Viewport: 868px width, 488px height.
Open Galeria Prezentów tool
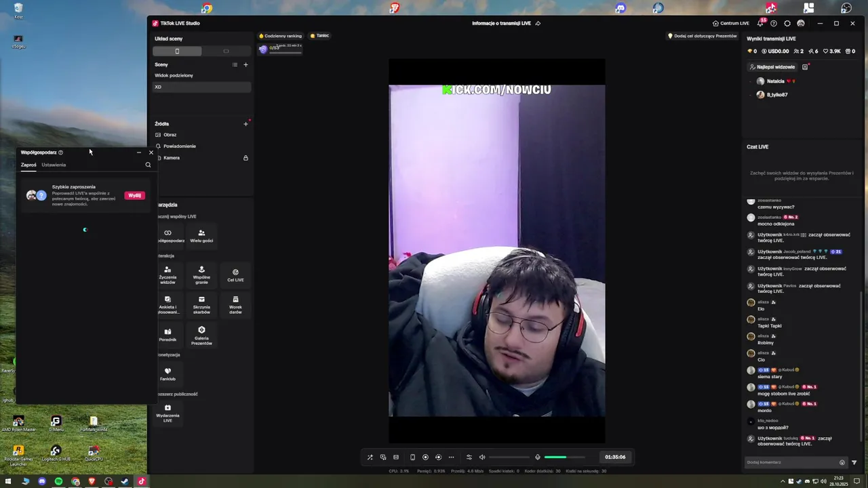point(201,335)
